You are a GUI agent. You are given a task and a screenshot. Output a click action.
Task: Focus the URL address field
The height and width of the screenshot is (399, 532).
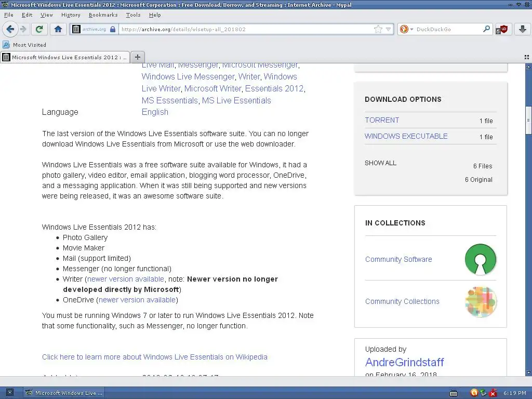click(x=246, y=29)
